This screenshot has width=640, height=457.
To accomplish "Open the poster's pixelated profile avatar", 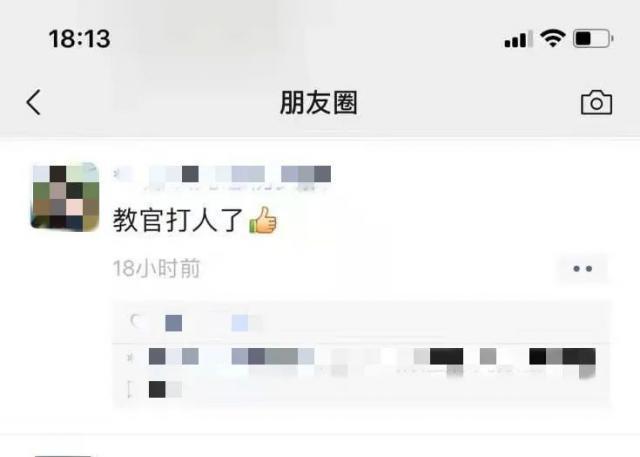I will (x=65, y=197).
